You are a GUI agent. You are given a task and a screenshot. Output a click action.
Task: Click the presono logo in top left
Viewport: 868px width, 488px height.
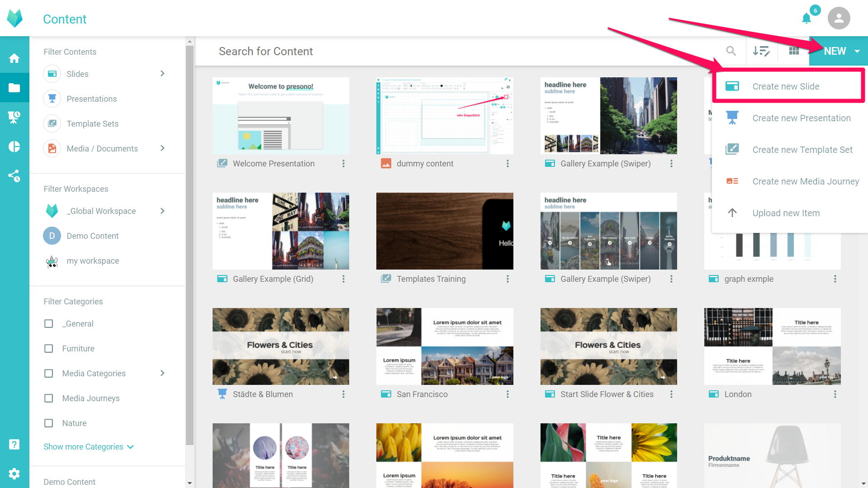pos(14,18)
